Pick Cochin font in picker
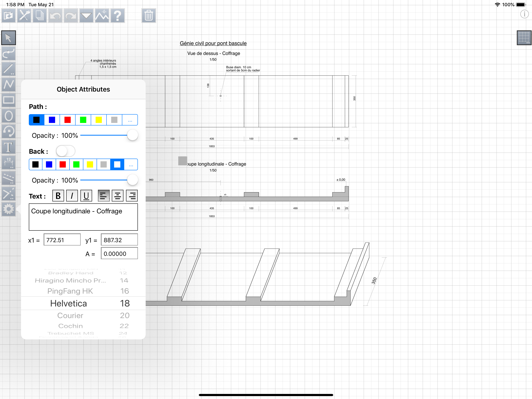 [70, 326]
